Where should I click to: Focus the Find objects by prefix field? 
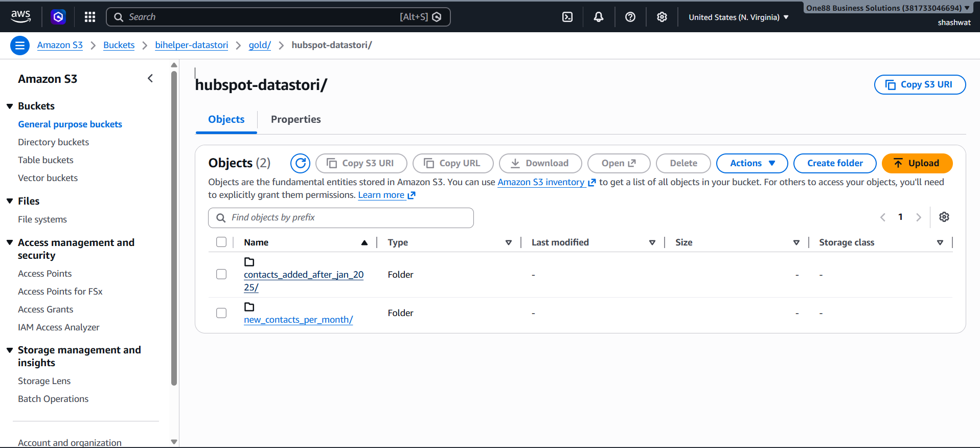point(341,218)
